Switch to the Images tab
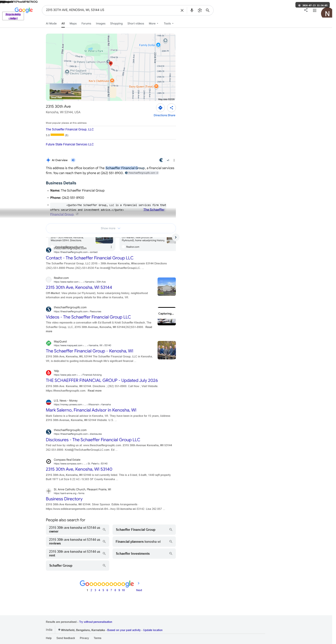Screen dimensions: 336x644 click(101, 23)
